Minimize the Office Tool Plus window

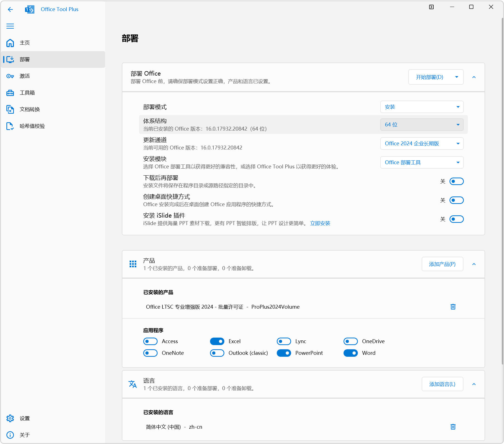(x=452, y=7)
